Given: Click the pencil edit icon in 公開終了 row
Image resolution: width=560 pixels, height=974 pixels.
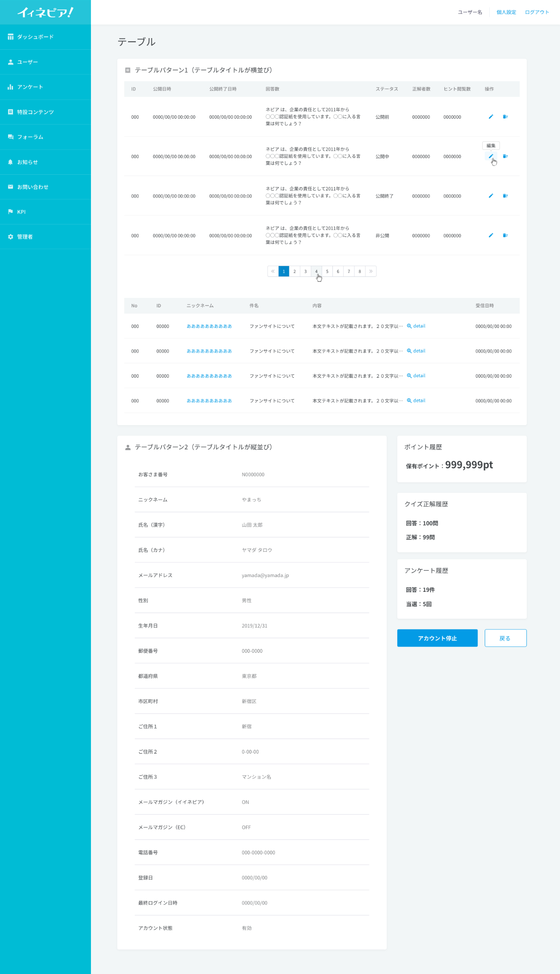Looking at the screenshot, I should [x=491, y=196].
